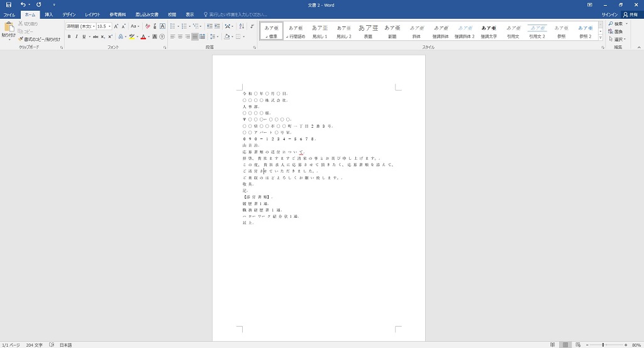
Task: Open the Select (選択) dropdown
Action: coord(618,40)
